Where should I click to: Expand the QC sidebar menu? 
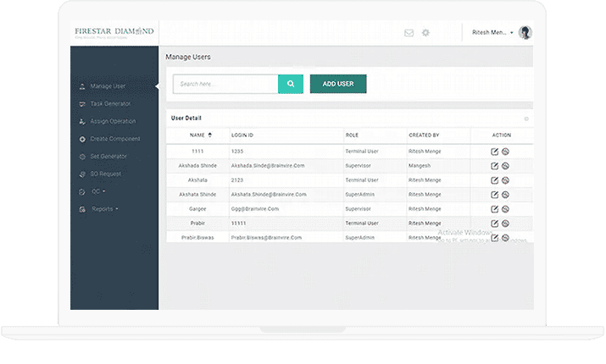coord(97,191)
